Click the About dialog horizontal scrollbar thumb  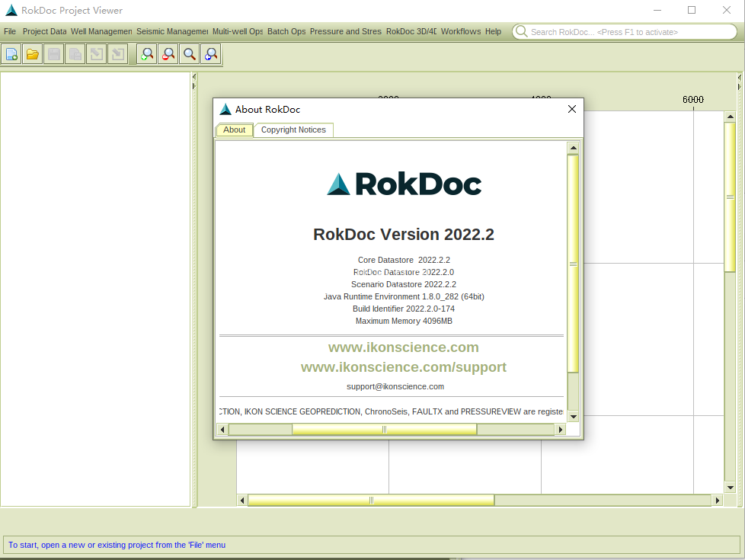click(385, 430)
